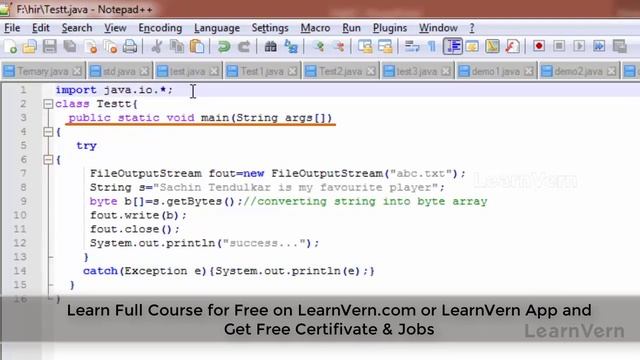Image resolution: width=640 pixels, height=360 pixels.
Task: Switch to std.java tab
Action: click(x=119, y=71)
